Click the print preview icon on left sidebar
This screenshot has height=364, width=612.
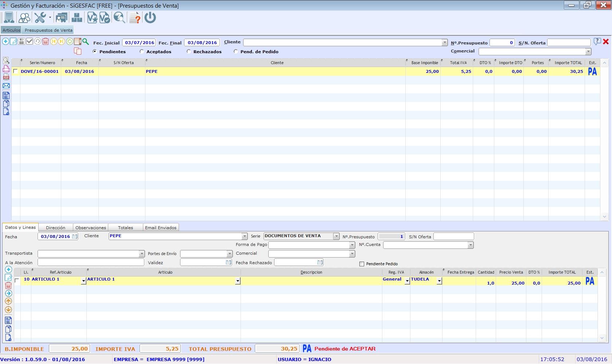click(x=6, y=60)
